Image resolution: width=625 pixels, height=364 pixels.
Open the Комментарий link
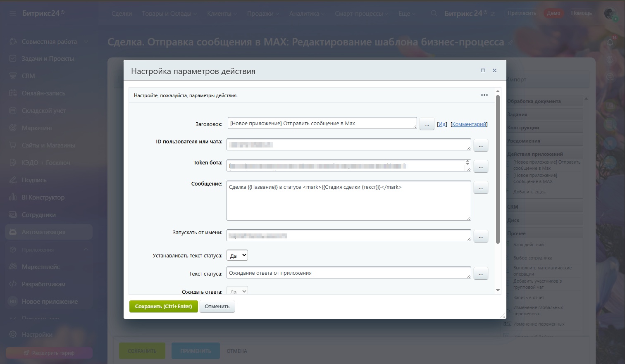point(469,124)
